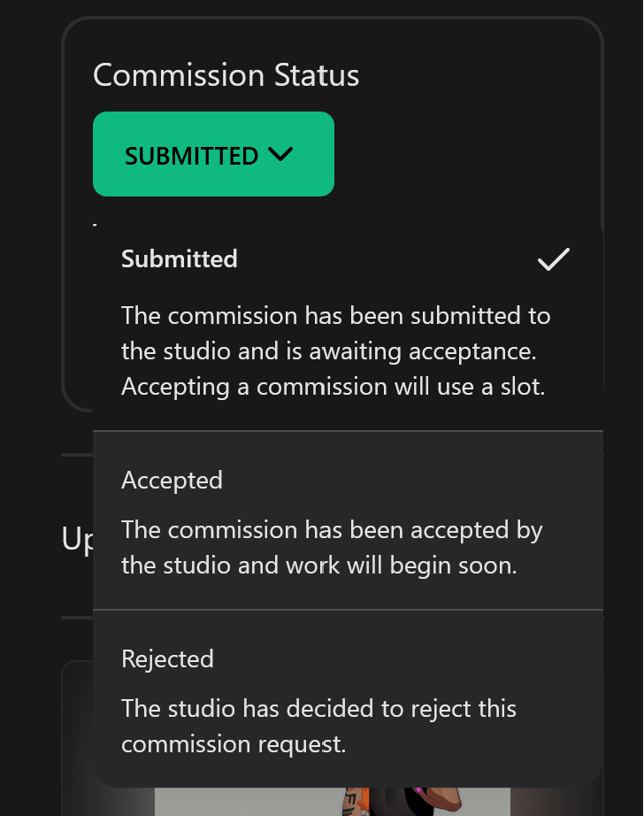Click 'Accepting a commission will use a slot'
This screenshot has width=644, height=816.
click(x=333, y=387)
